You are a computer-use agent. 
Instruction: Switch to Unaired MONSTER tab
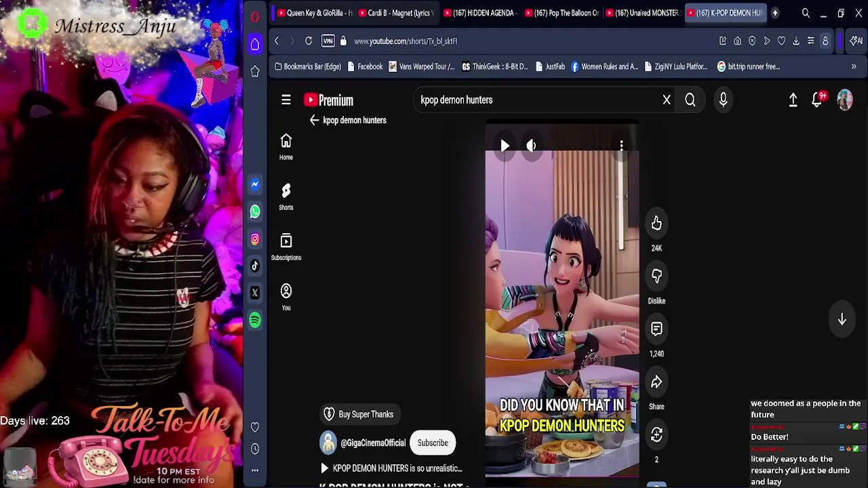tap(642, 13)
